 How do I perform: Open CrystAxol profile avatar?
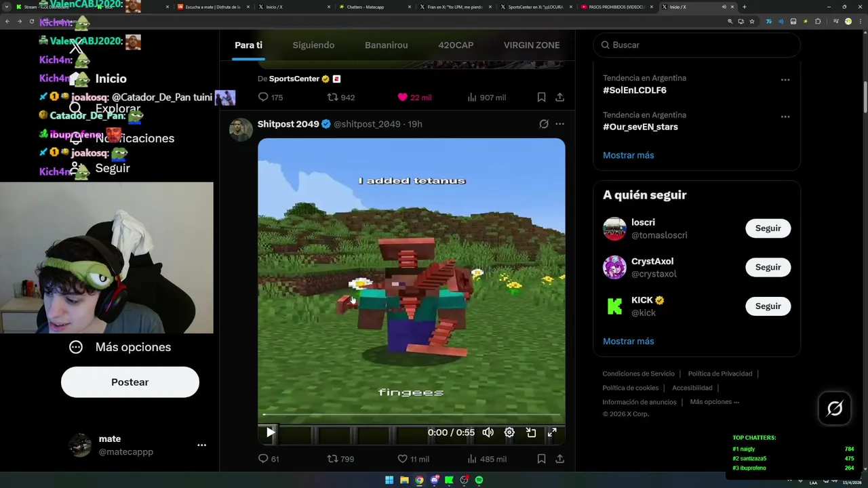pyautogui.click(x=614, y=267)
